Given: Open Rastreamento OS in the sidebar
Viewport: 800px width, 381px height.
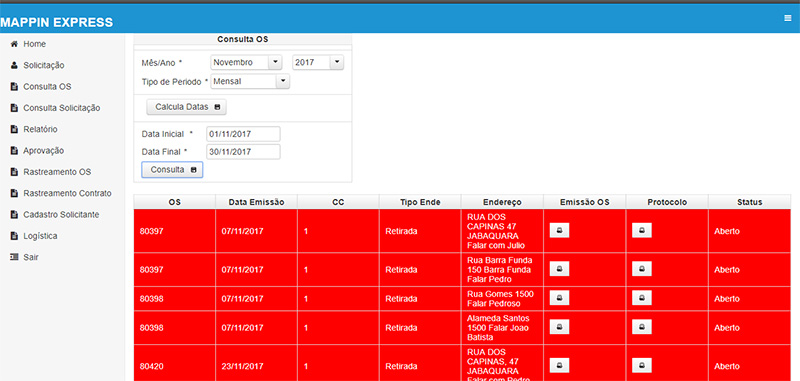Looking at the screenshot, I should point(57,172).
